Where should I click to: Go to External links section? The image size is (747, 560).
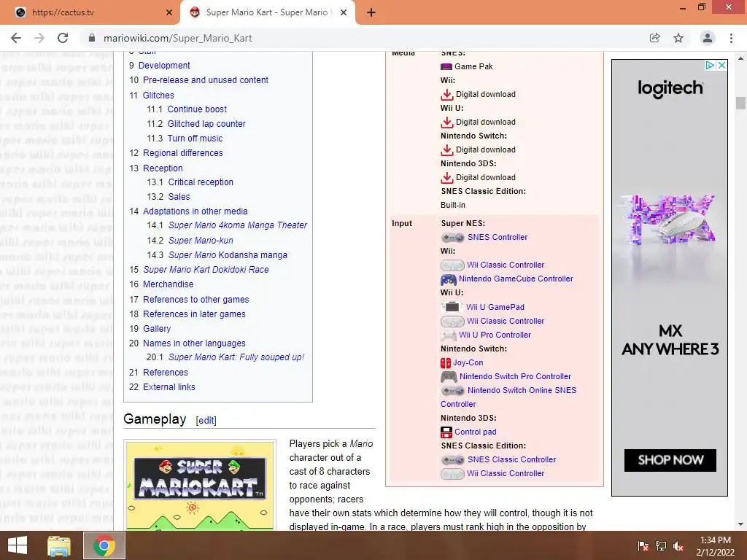pyautogui.click(x=169, y=387)
